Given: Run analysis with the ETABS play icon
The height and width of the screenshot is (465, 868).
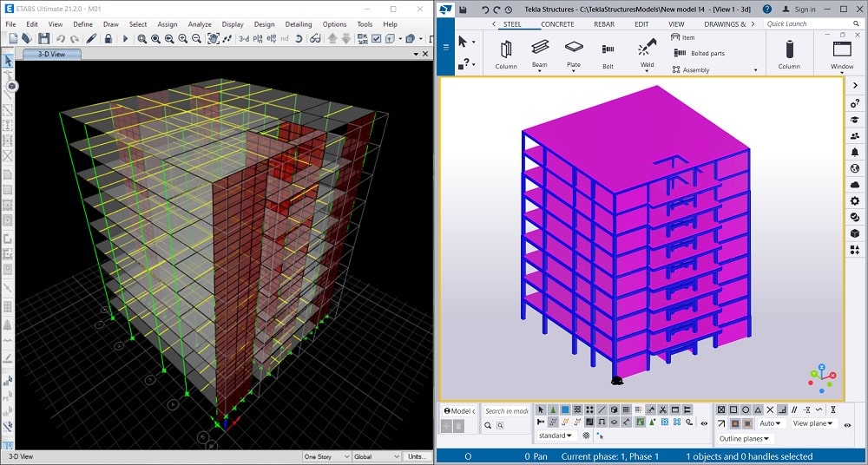Looking at the screenshot, I should (x=124, y=39).
